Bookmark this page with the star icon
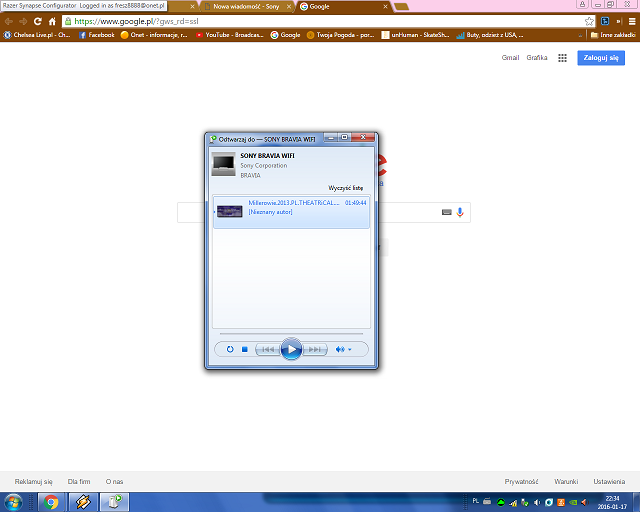This screenshot has width=640, height=512. coord(589,20)
